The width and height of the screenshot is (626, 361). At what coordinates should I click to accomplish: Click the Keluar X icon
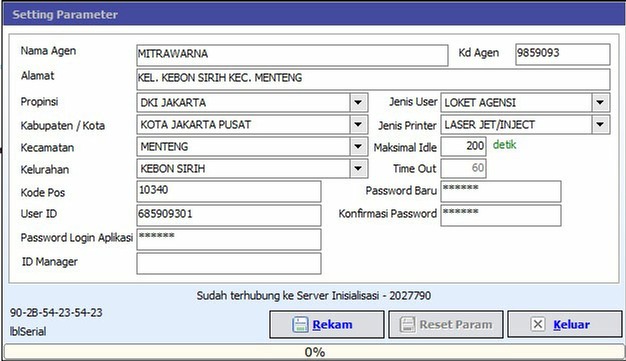tap(538, 324)
